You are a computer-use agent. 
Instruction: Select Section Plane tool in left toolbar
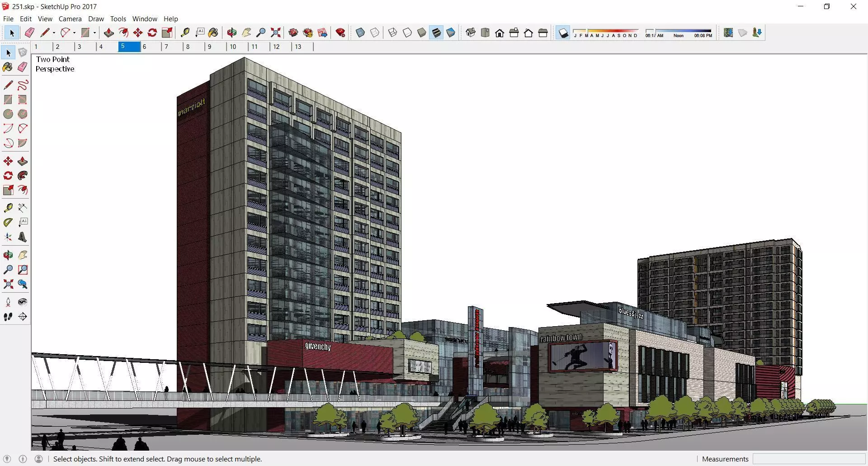23,317
